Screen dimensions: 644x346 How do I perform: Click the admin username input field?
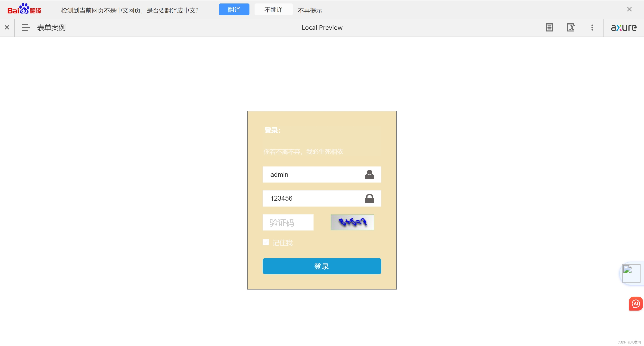(x=312, y=175)
